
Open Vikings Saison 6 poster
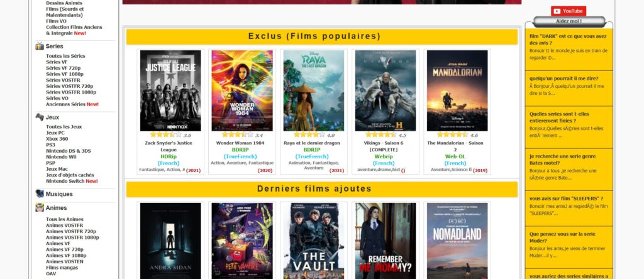pos(386,90)
